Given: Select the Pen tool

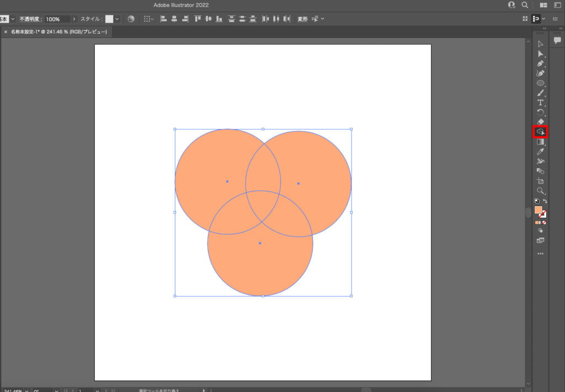Looking at the screenshot, I should click(x=540, y=63).
